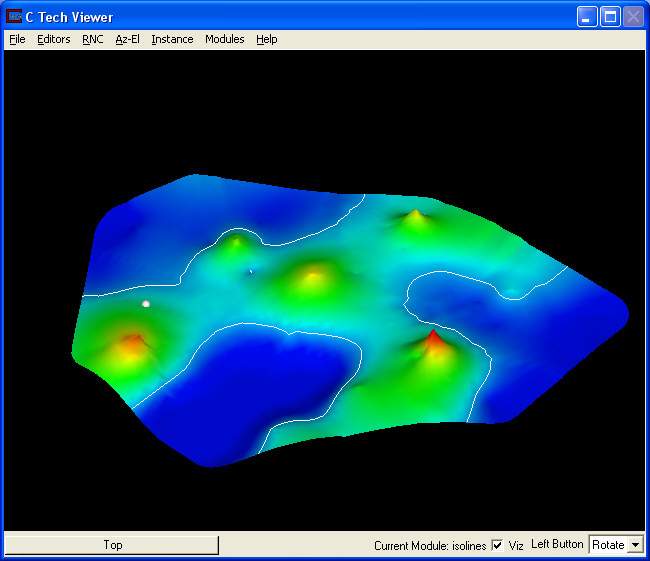The width and height of the screenshot is (650, 561).
Task: Open the Left Button Rotate dropdown
Action: pos(616,545)
